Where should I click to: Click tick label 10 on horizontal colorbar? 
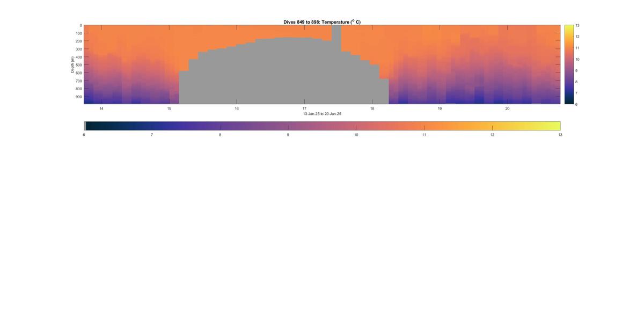pyautogui.click(x=356, y=135)
